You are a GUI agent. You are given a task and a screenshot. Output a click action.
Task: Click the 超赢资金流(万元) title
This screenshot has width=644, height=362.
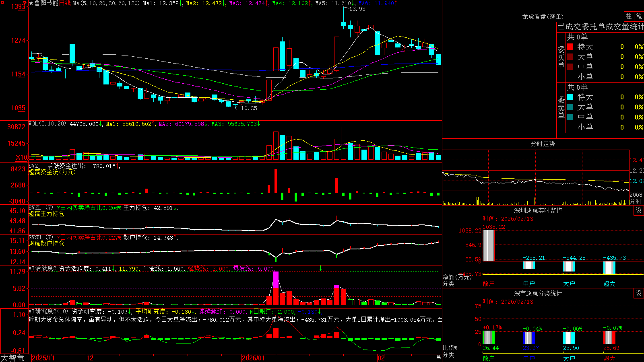(52, 172)
